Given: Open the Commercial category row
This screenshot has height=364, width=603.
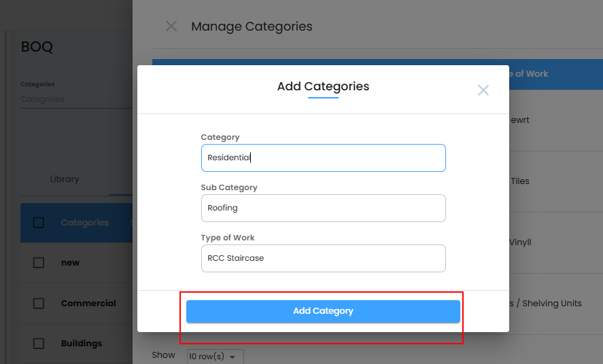Looking at the screenshot, I should point(88,304).
